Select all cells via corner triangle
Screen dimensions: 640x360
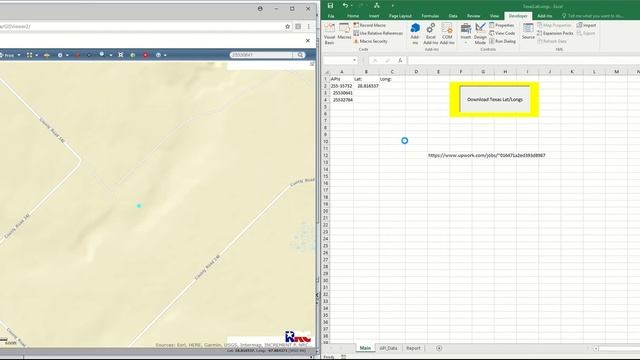click(x=326, y=72)
